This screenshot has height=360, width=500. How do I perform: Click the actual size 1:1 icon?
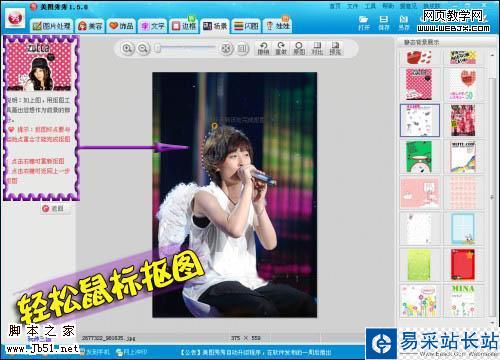(x=243, y=49)
